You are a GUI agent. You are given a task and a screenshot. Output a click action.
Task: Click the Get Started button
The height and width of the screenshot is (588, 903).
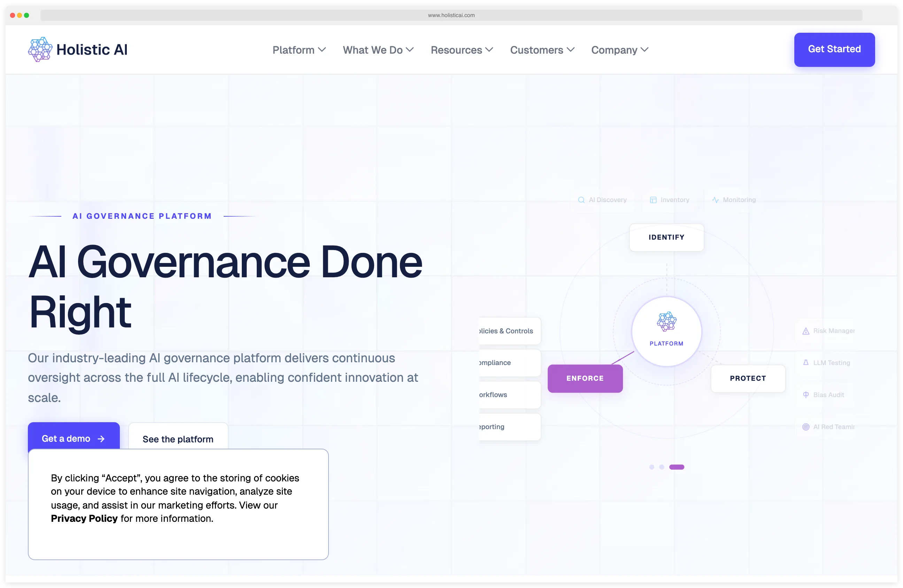(x=834, y=49)
